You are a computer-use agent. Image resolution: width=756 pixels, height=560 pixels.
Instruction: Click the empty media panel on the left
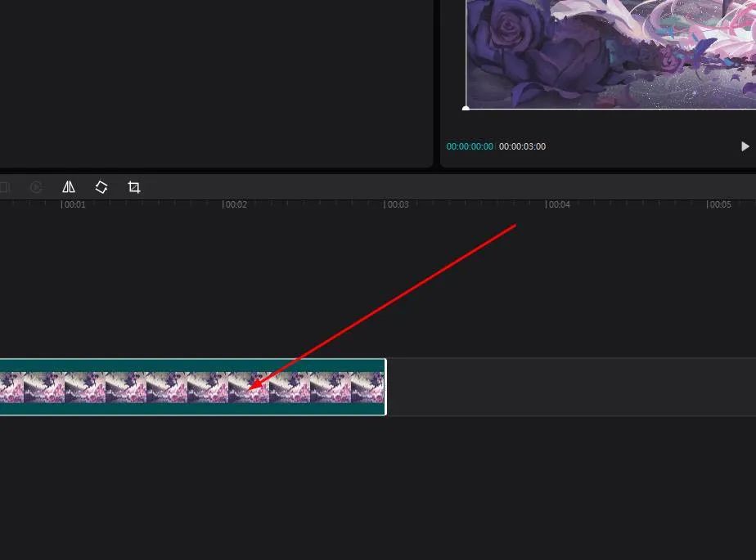216,83
